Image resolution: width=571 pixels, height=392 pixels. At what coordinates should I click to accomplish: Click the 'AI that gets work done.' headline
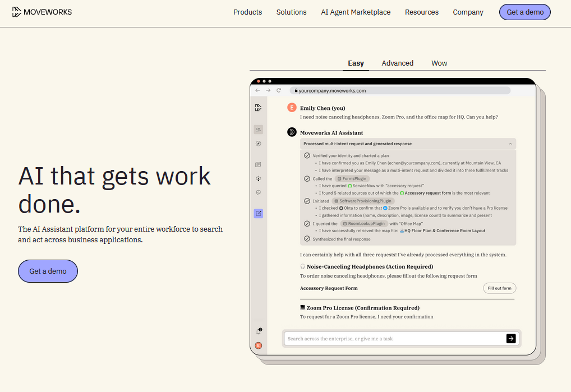[114, 190]
